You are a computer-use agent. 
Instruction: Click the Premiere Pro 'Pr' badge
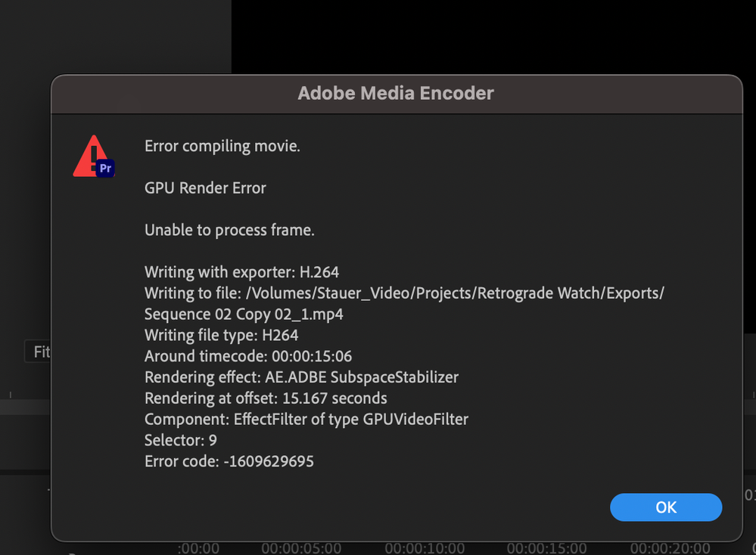click(105, 169)
